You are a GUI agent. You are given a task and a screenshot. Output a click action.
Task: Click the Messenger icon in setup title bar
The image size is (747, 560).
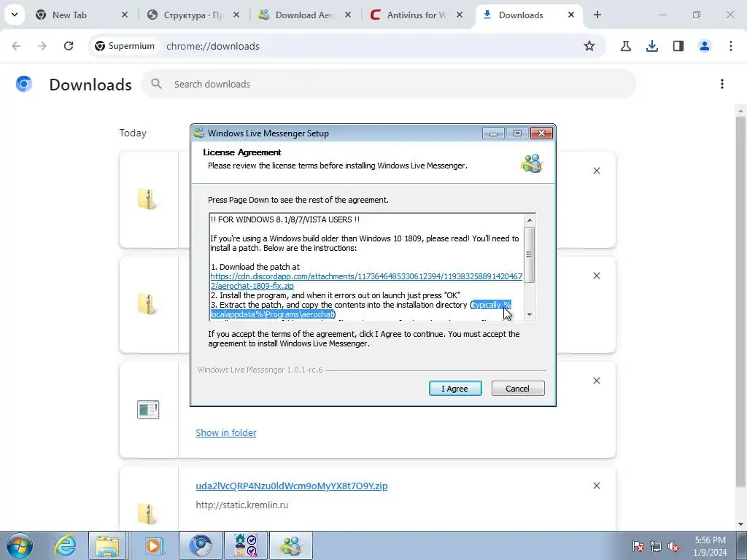(x=199, y=133)
